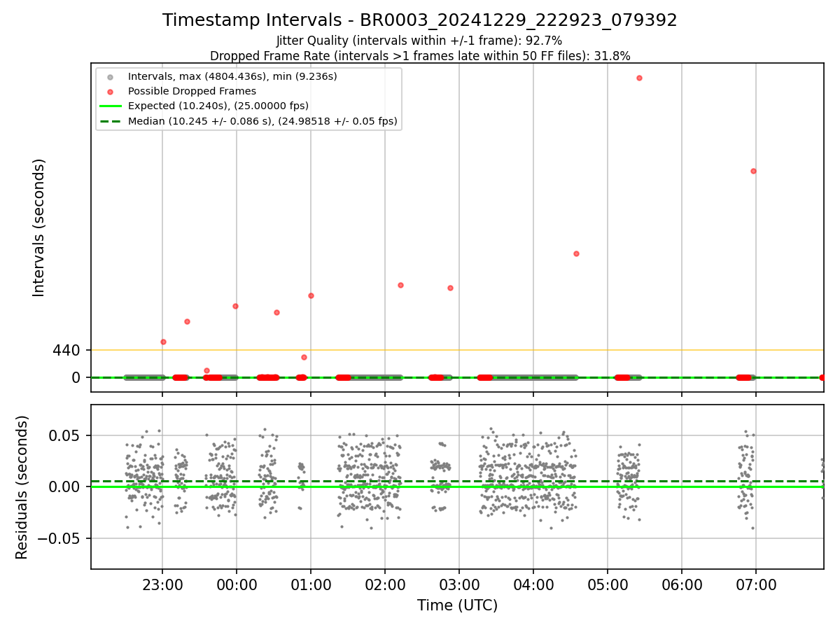The height and width of the screenshot is (630, 840).
Task: Click the x-axis tick label '06:00'
Action: [682, 584]
